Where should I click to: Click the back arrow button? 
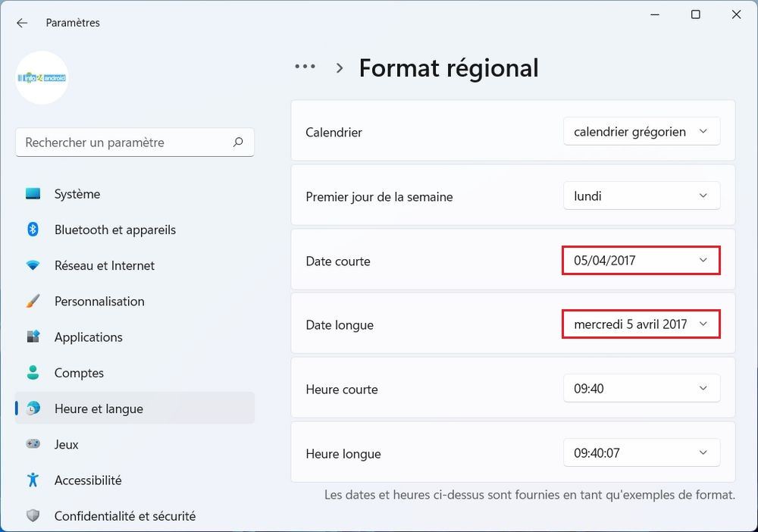pos(21,23)
